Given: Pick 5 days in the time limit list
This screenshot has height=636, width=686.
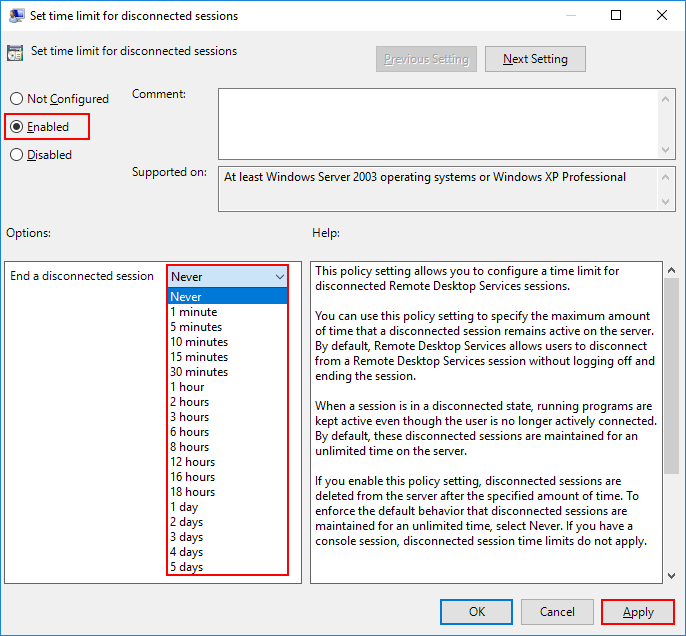Looking at the screenshot, I should point(187,567).
